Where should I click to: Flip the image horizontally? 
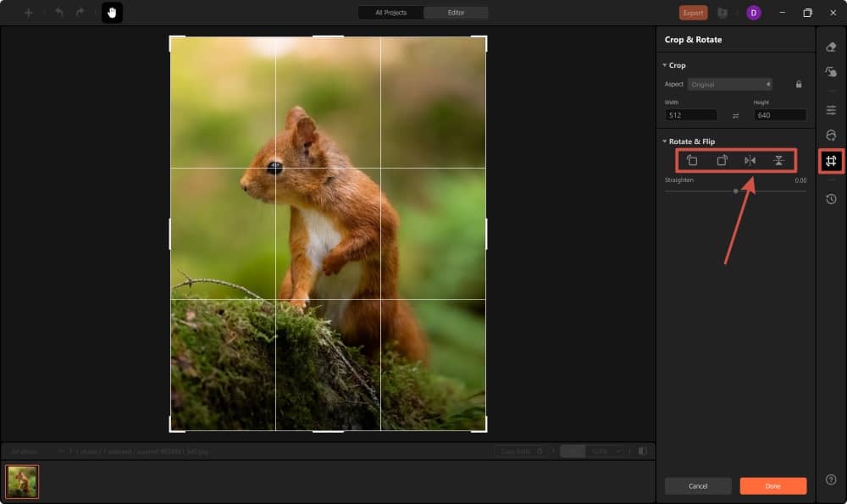(x=750, y=161)
